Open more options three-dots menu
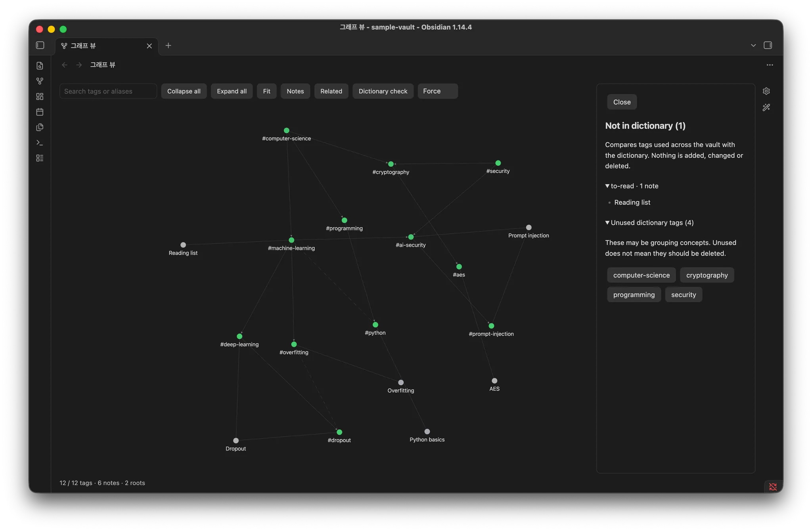The width and height of the screenshot is (812, 531). pyautogui.click(x=770, y=65)
